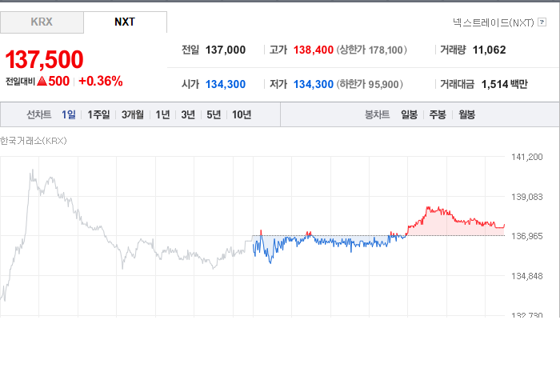Screen dimensions: 560x392
Task: Open the 넥스트레이드(NXT) help icon
Action: pyautogui.click(x=542, y=22)
